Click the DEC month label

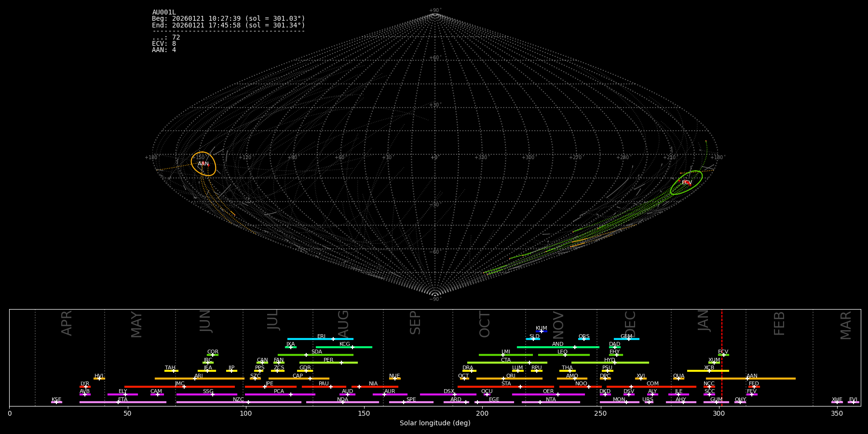631,324
